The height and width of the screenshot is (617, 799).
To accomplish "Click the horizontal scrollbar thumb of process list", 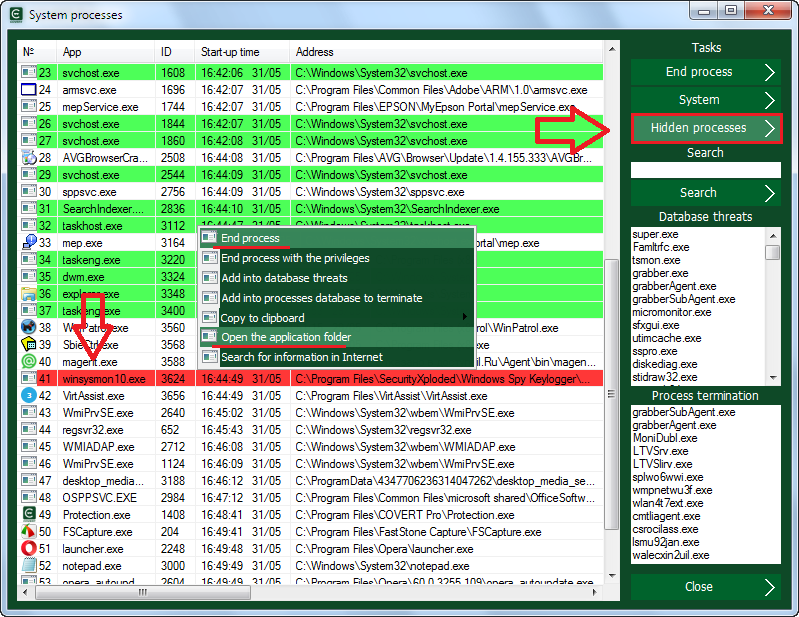I will [x=143, y=592].
